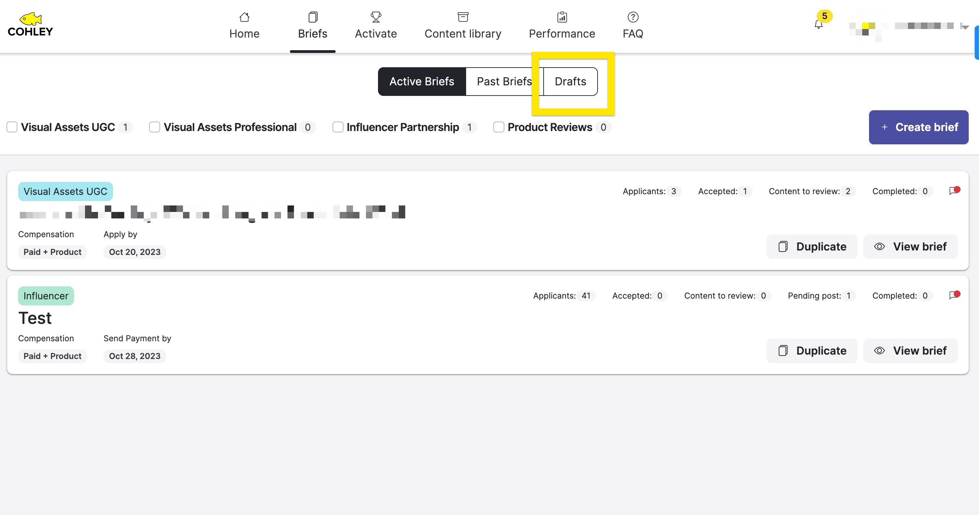Screen dimensions: 980x515
Task: Click the Performance chart icon
Action: coord(562,17)
